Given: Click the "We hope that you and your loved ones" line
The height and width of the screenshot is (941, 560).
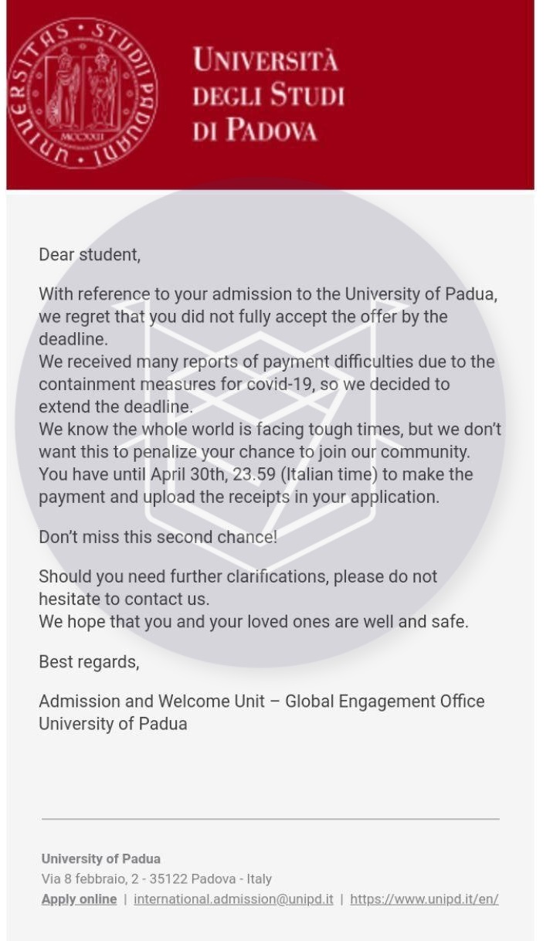Looking at the screenshot, I should pyautogui.click(x=253, y=621).
